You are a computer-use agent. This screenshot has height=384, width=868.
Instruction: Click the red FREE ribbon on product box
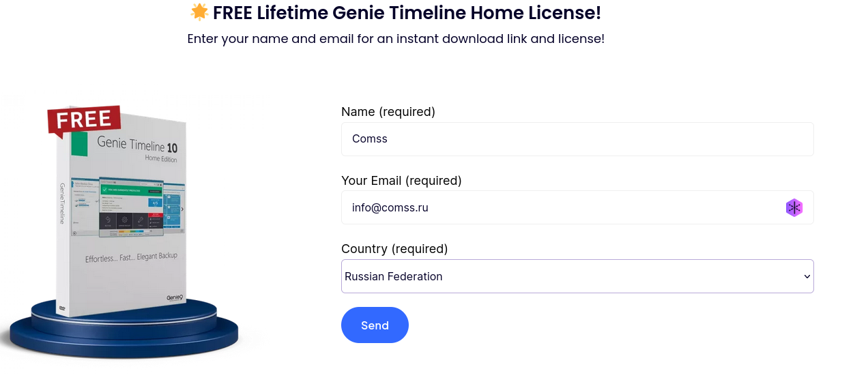[x=84, y=120]
